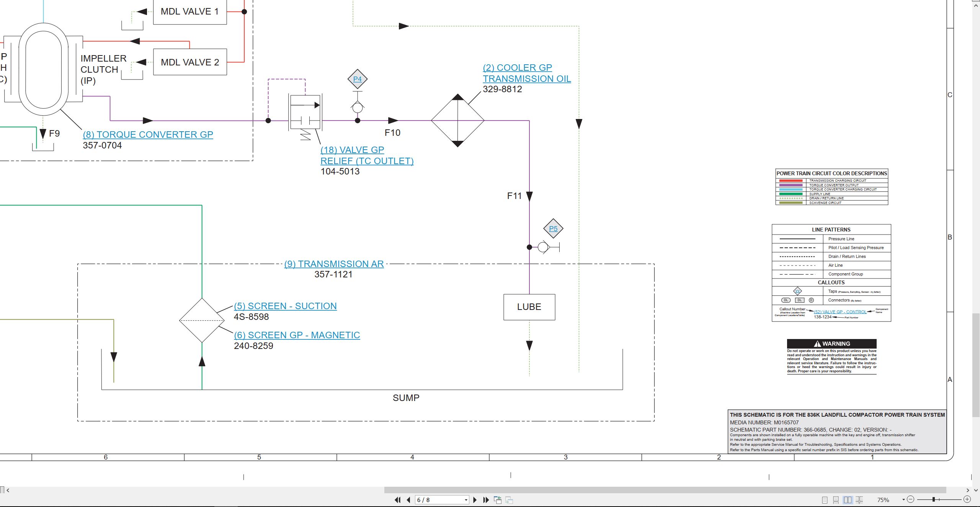Switch to single page view

pos(825,500)
